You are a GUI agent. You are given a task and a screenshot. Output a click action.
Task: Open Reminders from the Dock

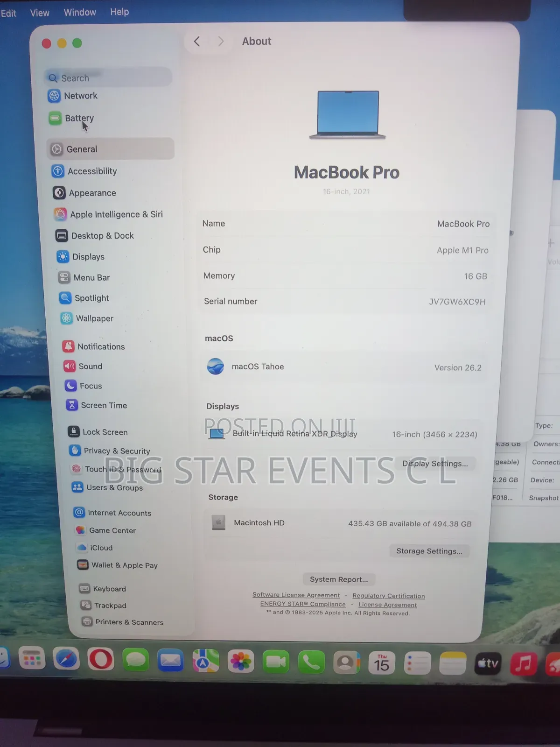click(417, 664)
